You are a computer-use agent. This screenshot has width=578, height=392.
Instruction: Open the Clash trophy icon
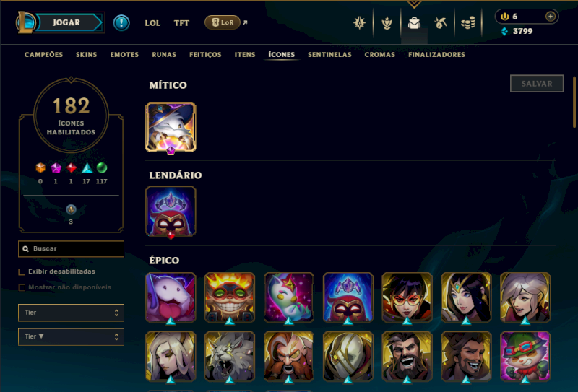pyautogui.click(x=387, y=23)
